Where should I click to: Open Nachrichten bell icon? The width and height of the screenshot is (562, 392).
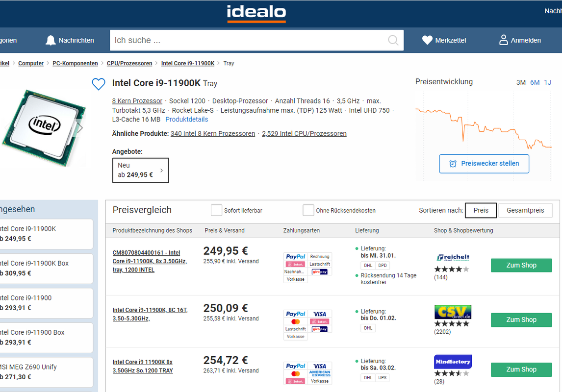click(51, 40)
